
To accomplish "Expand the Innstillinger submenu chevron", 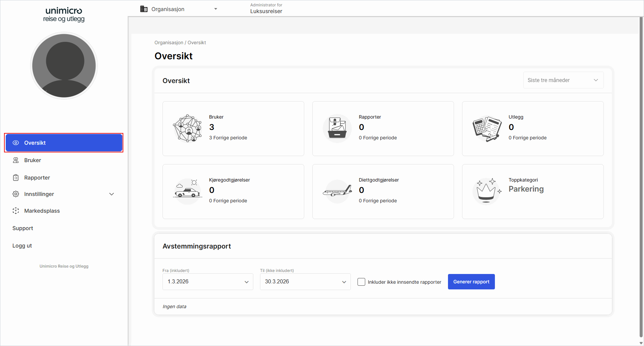I will 112,194.
